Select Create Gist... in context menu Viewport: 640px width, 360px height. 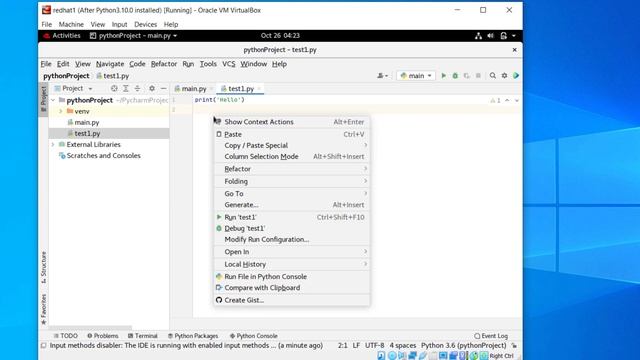[x=292, y=300]
